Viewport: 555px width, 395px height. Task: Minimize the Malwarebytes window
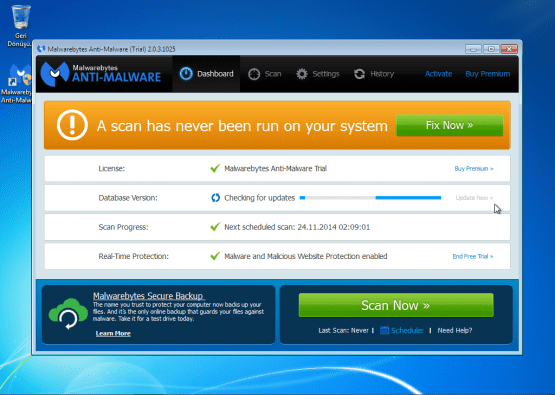pos(473,49)
